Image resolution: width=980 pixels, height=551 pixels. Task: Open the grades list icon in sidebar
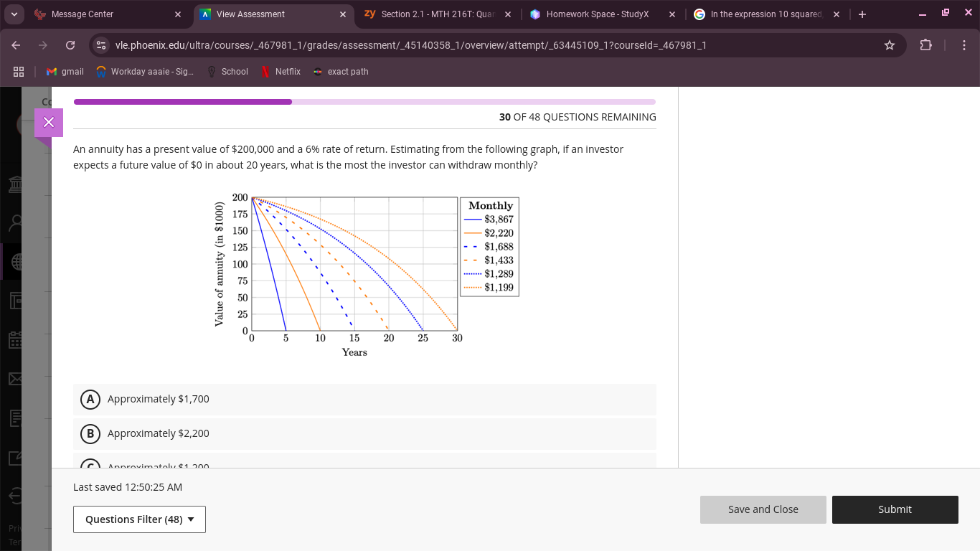[x=14, y=417]
